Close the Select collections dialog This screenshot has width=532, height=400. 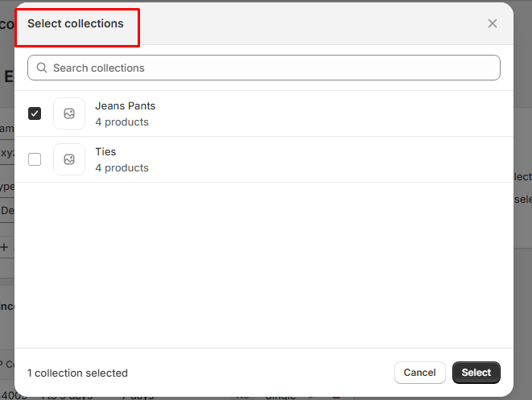(493, 23)
